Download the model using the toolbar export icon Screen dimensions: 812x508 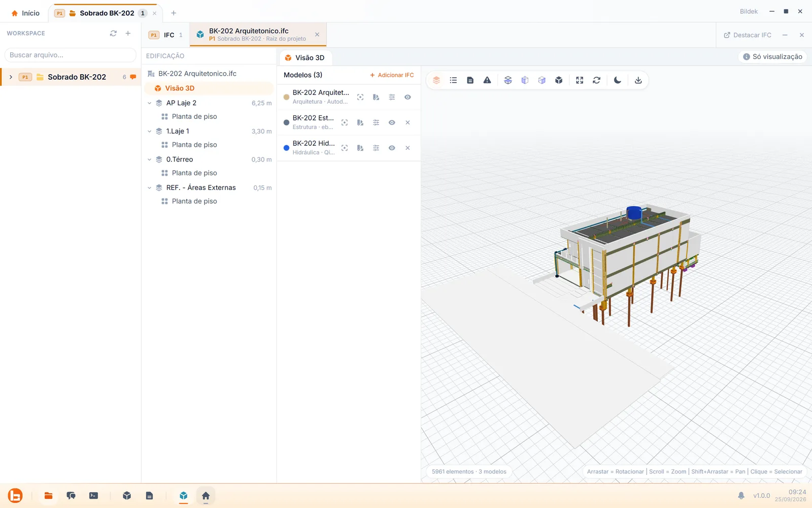tap(638, 80)
